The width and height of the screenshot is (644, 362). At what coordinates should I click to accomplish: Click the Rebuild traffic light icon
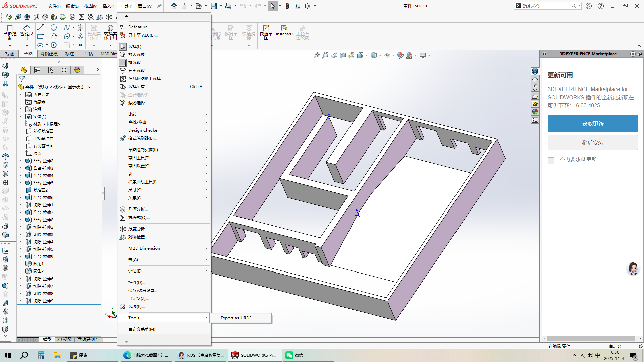pyautogui.click(x=287, y=6)
